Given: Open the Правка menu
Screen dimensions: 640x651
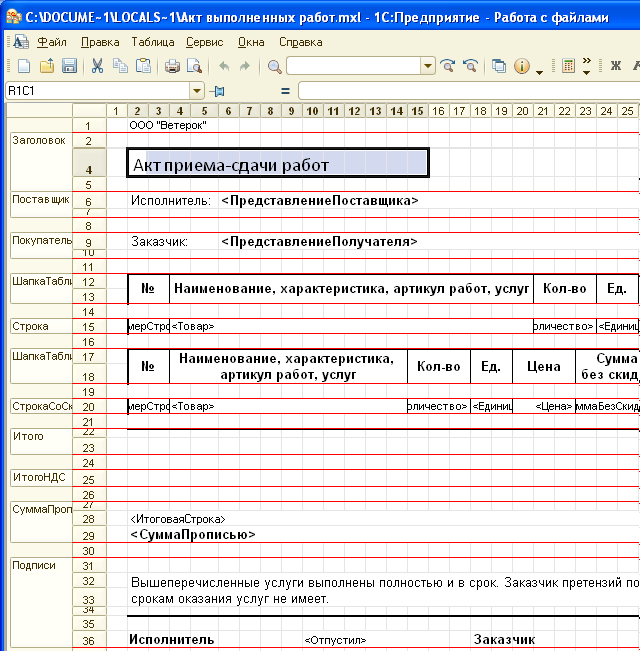Looking at the screenshot, I should click(x=100, y=42).
